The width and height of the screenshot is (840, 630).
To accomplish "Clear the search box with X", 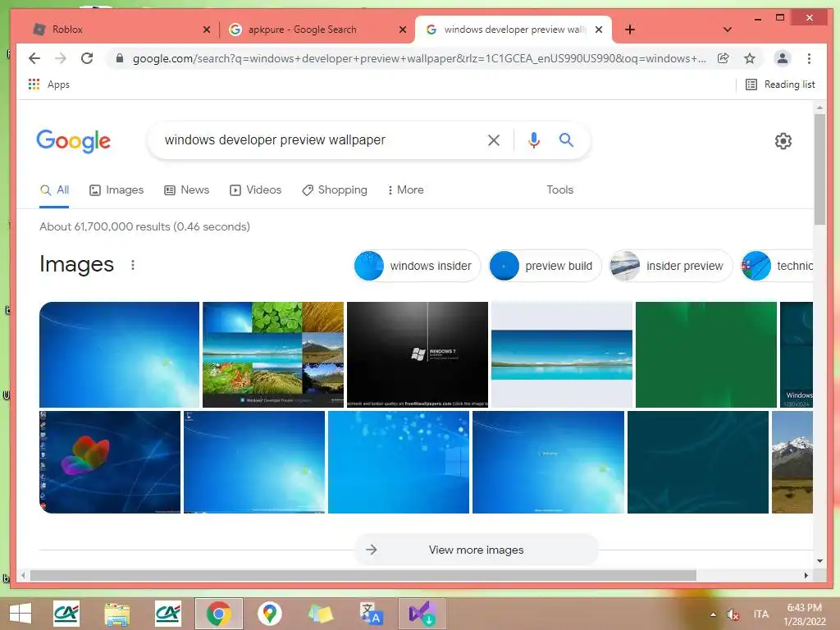I will click(x=494, y=140).
